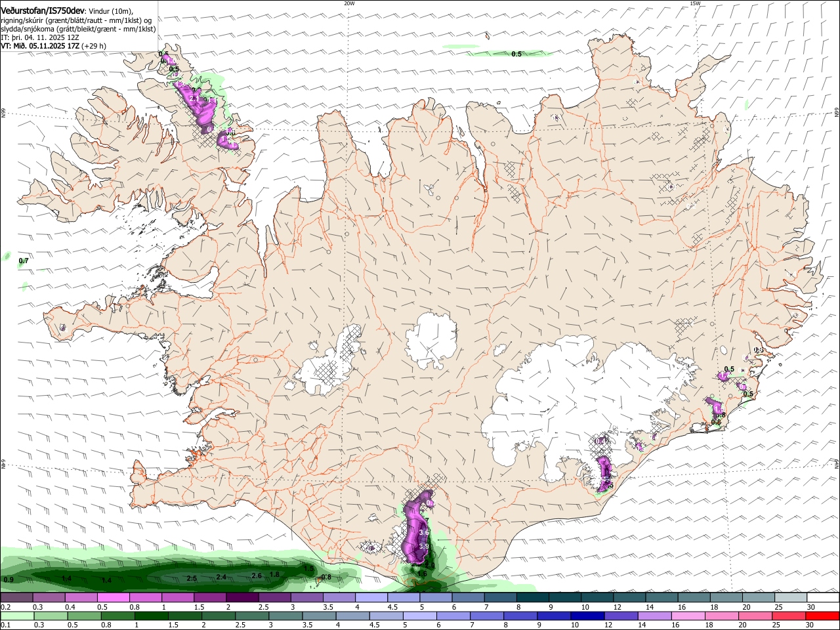
Task: Select the pale gray 25 snow swatch
Action: coord(791,598)
